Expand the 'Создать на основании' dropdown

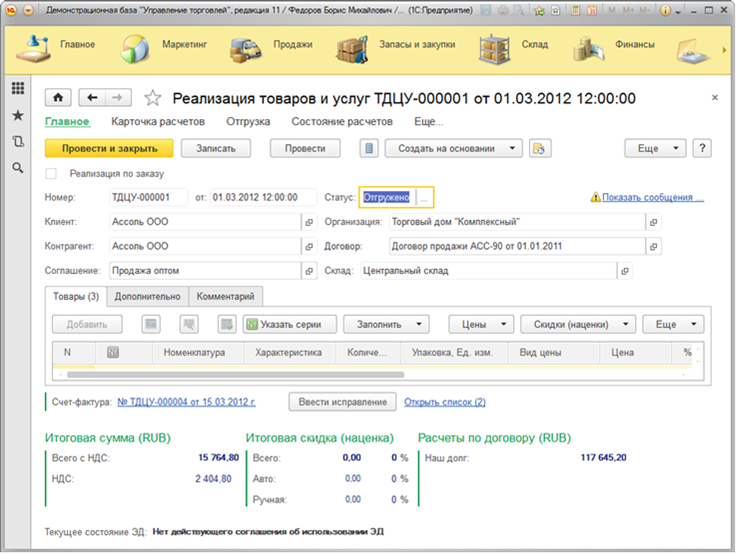[x=455, y=148]
